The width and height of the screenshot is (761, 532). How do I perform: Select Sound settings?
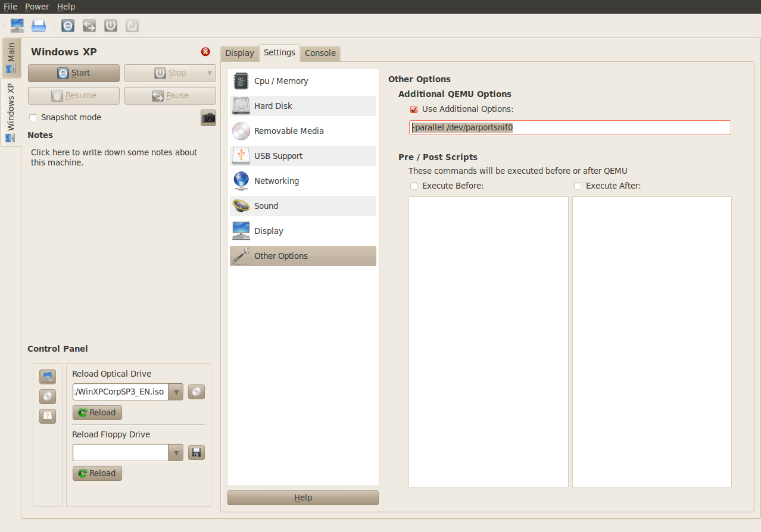[x=303, y=206]
